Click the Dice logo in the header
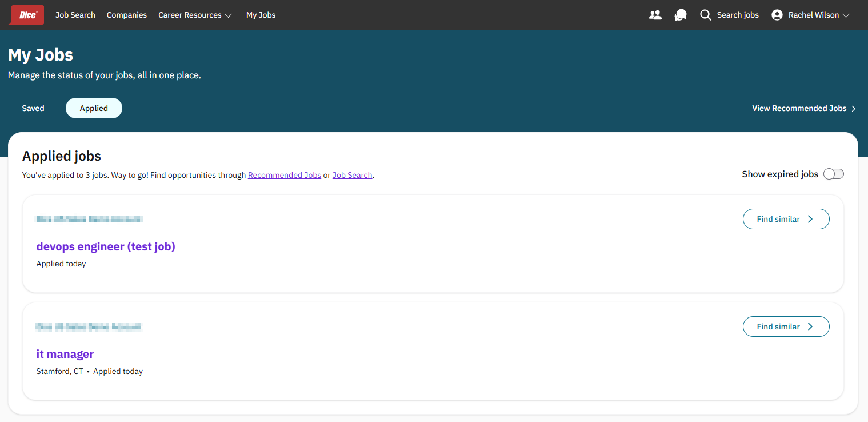Image resolution: width=868 pixels, height=422 pixels. 27,15
